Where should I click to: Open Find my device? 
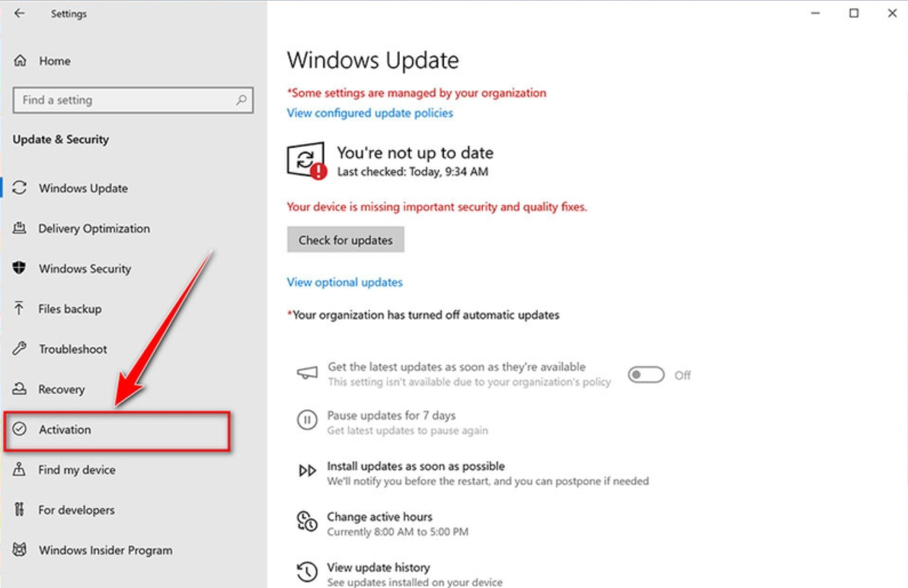click(77, 470)
